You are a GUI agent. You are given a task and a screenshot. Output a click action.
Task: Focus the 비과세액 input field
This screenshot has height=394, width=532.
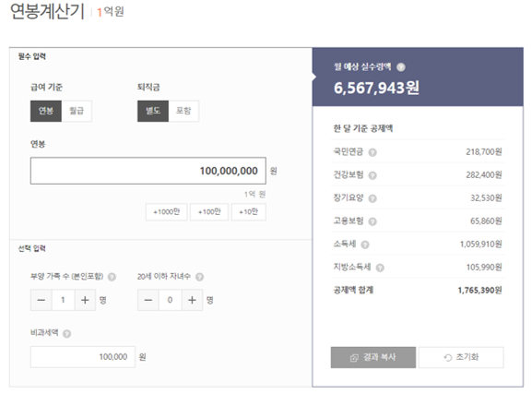[x=83, y=357]
